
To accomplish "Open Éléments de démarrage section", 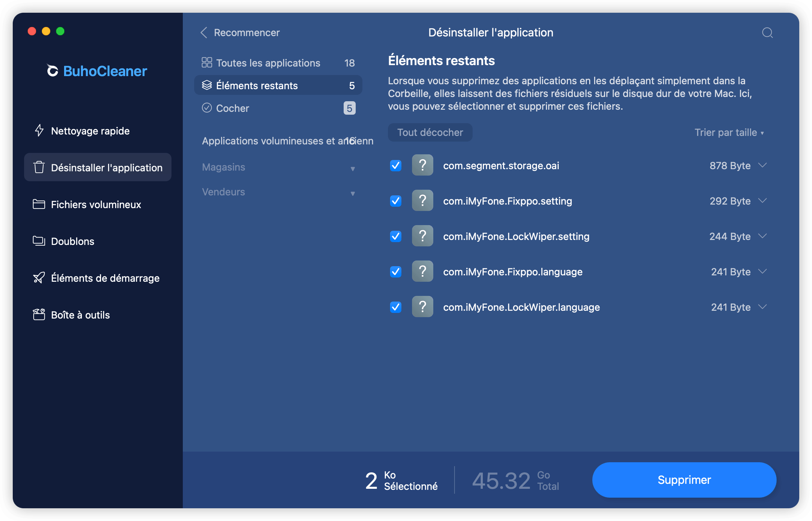I will coord(98,278).
